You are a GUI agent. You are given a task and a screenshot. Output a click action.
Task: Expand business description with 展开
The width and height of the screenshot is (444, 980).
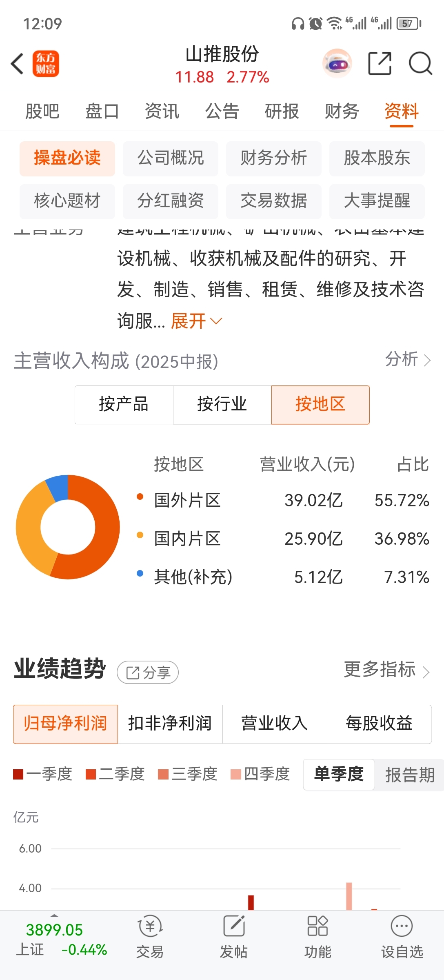(x=196, y=321)
